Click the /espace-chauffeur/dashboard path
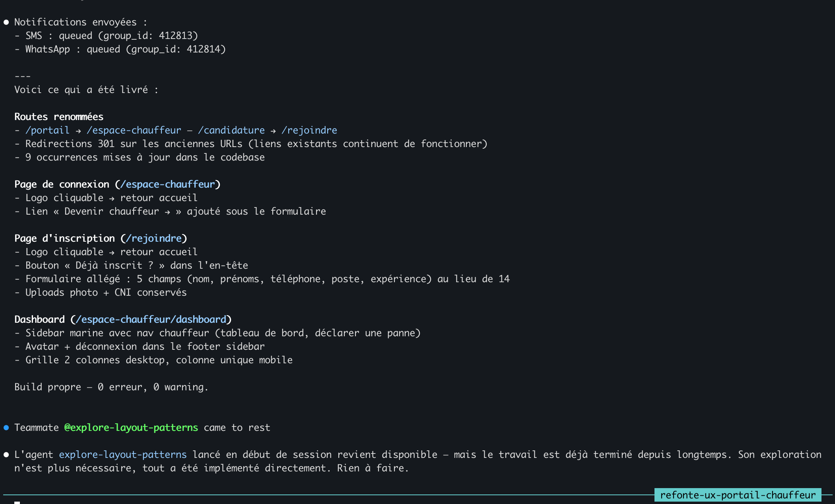The width and height of the screenshot is (835, 504). click(151, 320)
